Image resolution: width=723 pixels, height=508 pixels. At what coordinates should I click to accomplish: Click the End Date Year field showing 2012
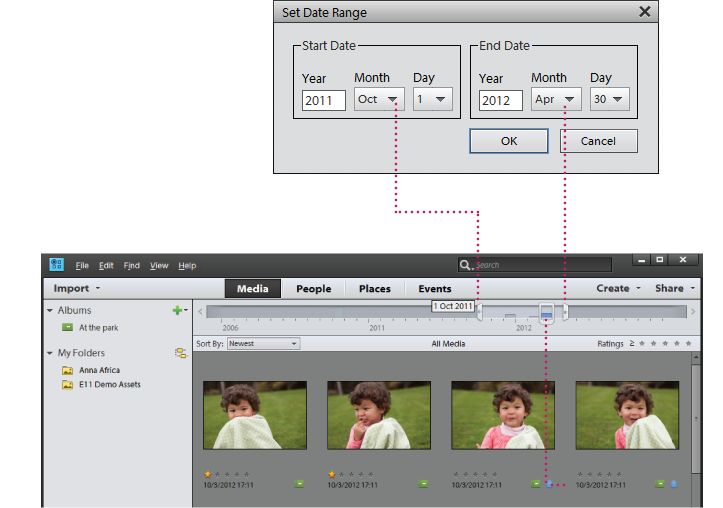coord(501,100)
